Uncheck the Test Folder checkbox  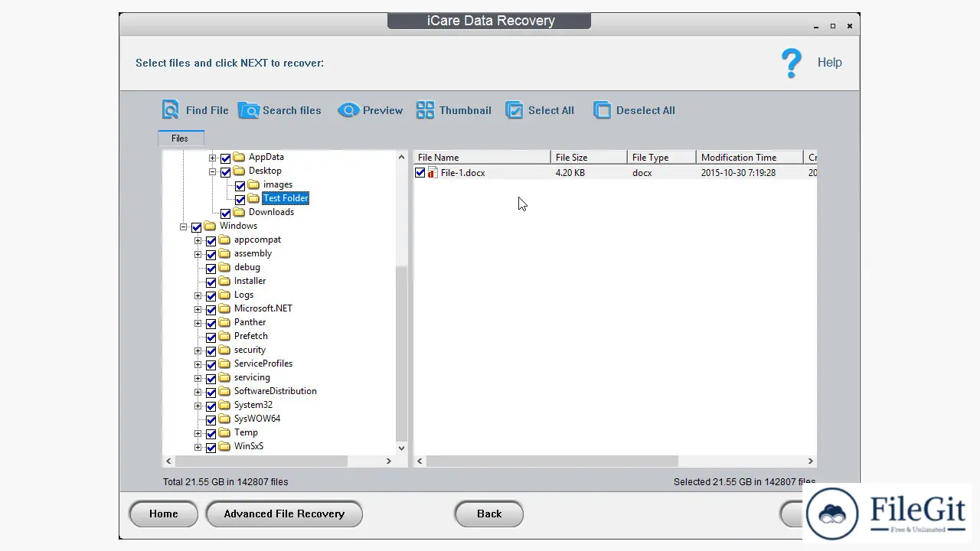pos(240,200)
